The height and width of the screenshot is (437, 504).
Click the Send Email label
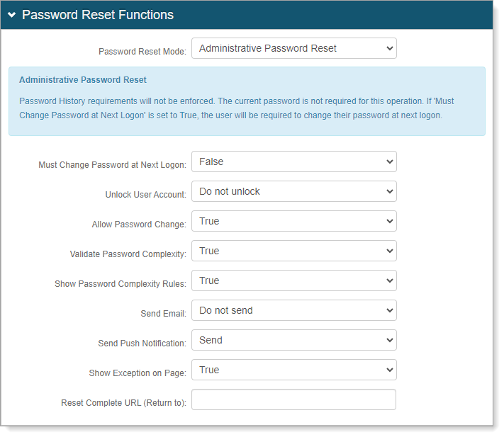click(163, 313)
